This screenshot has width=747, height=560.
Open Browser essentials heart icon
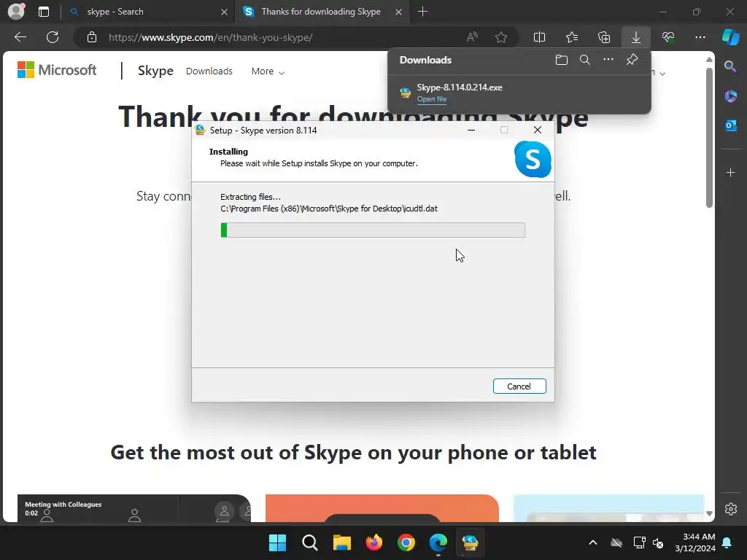pos(668,37)
